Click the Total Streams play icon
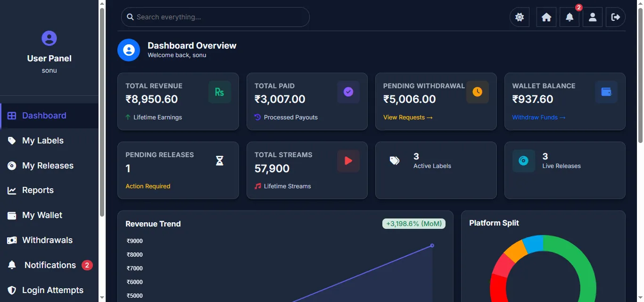The height and width of the screenshot is (302, 644). (348, 161)
